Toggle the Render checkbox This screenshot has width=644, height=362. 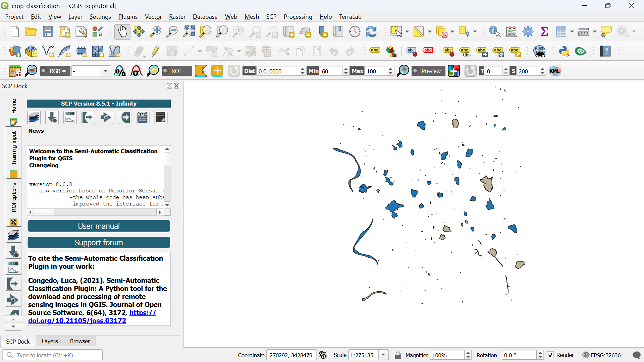[550, 355]
